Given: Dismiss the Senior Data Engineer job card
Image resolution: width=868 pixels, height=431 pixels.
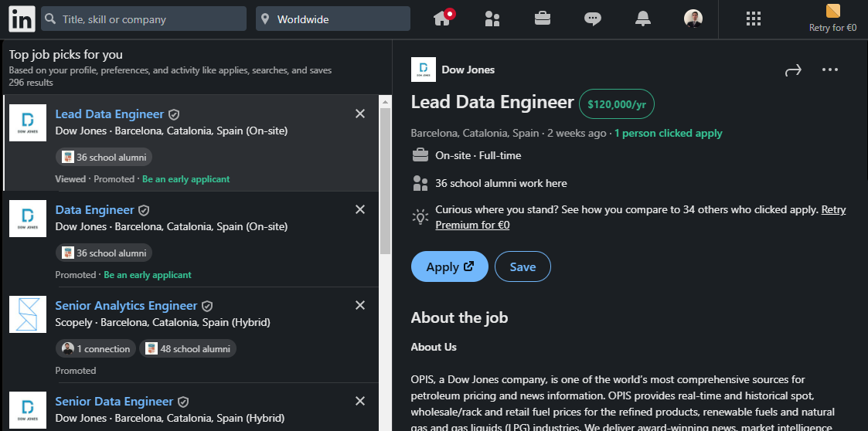Looking at the screenshot, I should click(x=360, y=401).
